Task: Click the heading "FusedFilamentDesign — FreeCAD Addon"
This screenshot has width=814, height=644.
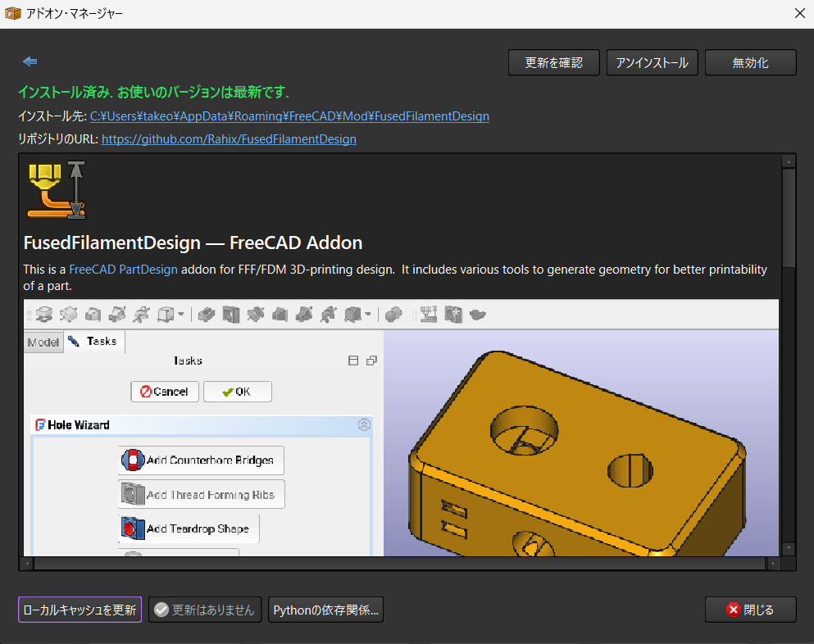Action: click(x=193, y=243)
